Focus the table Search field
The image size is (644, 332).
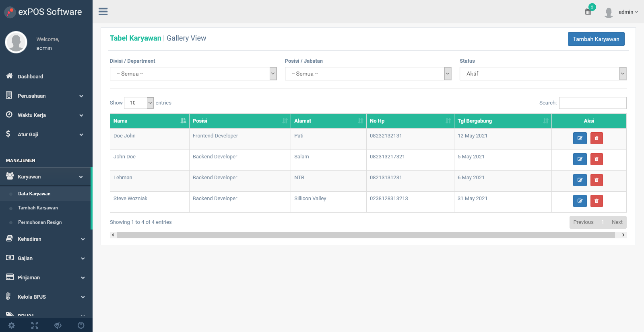pyautogui.click(x=592, y=103)
